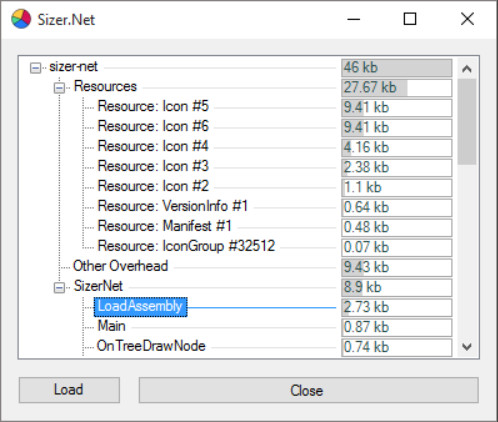498x422 pixels.
Task: Maximize the Sizer.Net window
Action: 410,19
